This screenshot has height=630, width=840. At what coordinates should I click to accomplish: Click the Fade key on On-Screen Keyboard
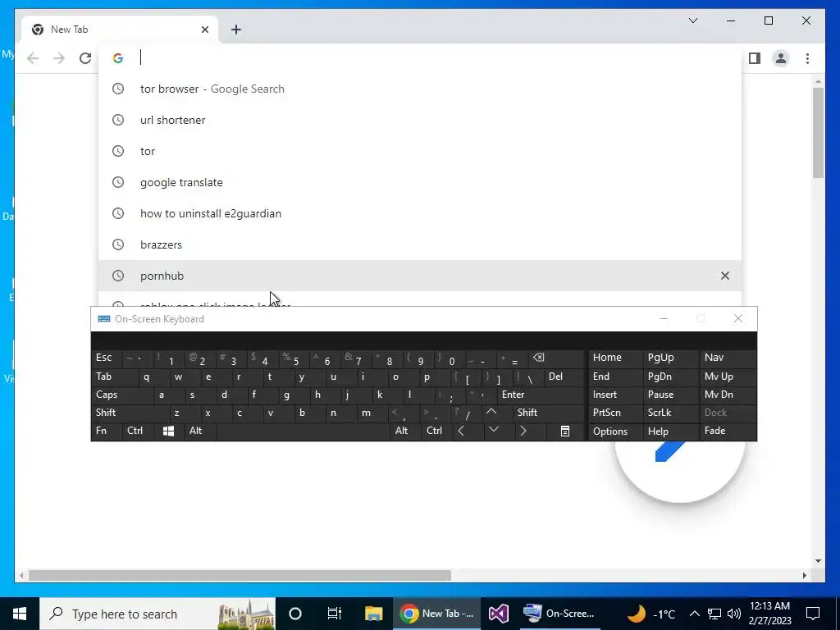(x=728, y=431)
